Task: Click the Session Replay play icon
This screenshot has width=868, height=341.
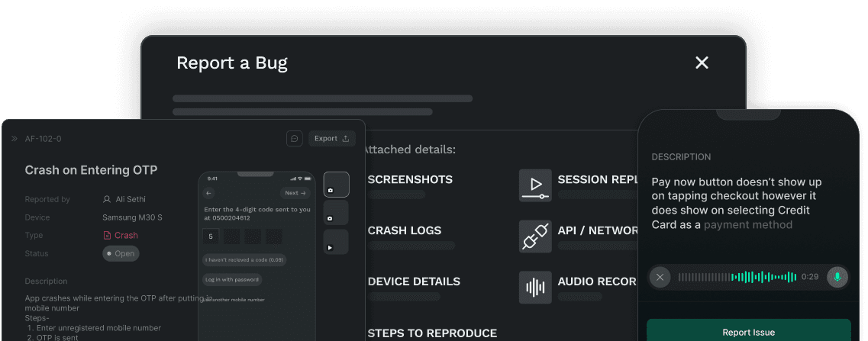Action: [x=535, y=185]
